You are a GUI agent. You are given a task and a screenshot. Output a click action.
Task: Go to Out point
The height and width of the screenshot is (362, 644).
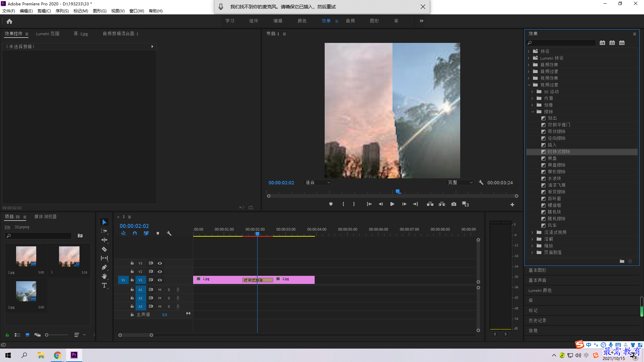[416, 204]
